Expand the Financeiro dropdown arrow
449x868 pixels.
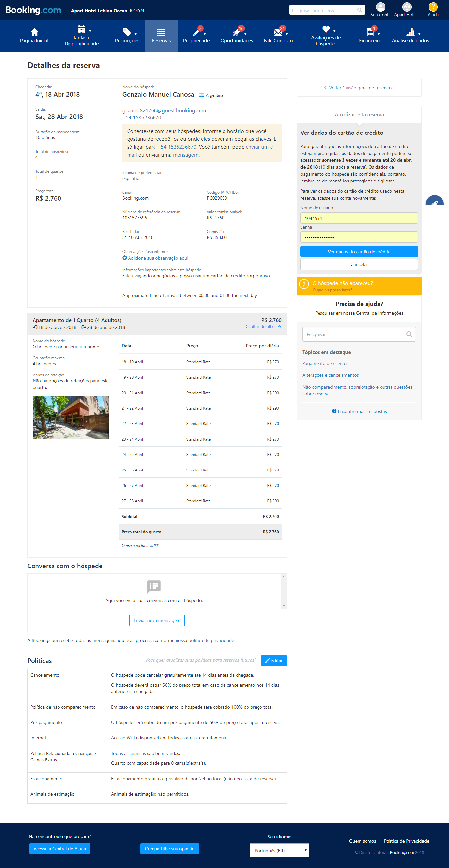(x=379, y=34)
